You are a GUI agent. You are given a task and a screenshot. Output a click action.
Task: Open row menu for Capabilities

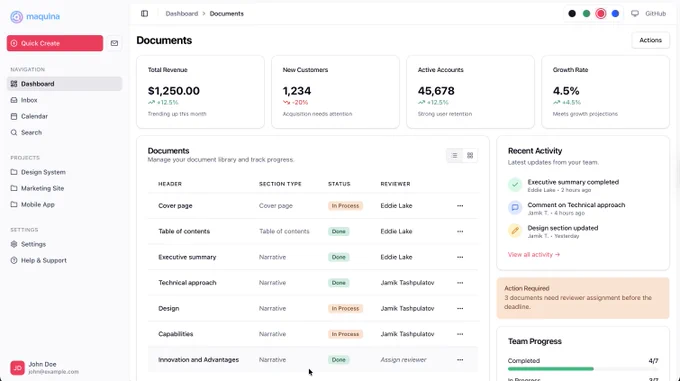click(460, 334)
